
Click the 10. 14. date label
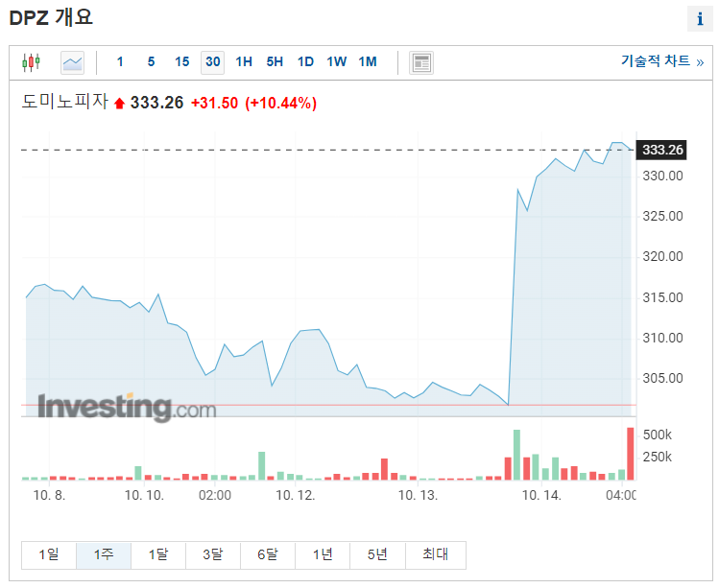541,495
